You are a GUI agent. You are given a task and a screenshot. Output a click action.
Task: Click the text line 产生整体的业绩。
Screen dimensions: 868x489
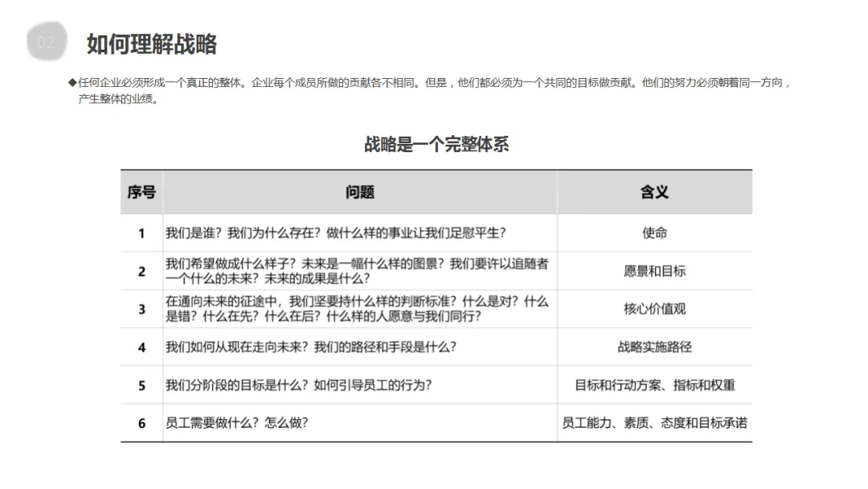118,99
